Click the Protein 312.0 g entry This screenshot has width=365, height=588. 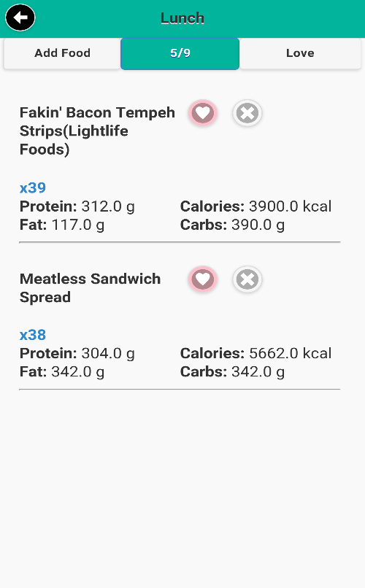click(x=77, y=206)
